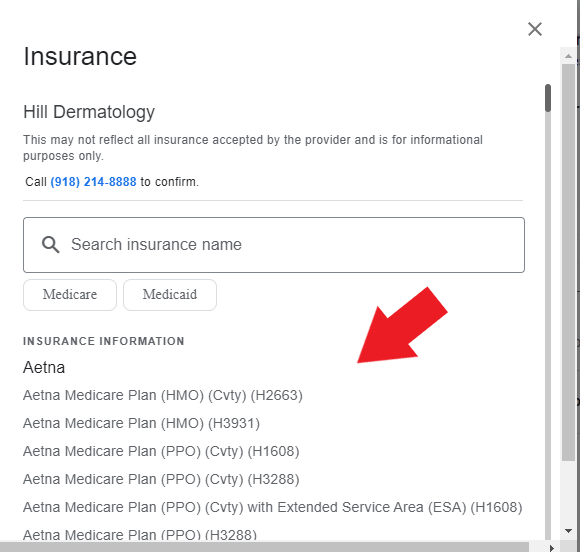Select the Extended Service Area (ESA) plan entry
This screenshot has height=552, width=580.
pos(273,507)
